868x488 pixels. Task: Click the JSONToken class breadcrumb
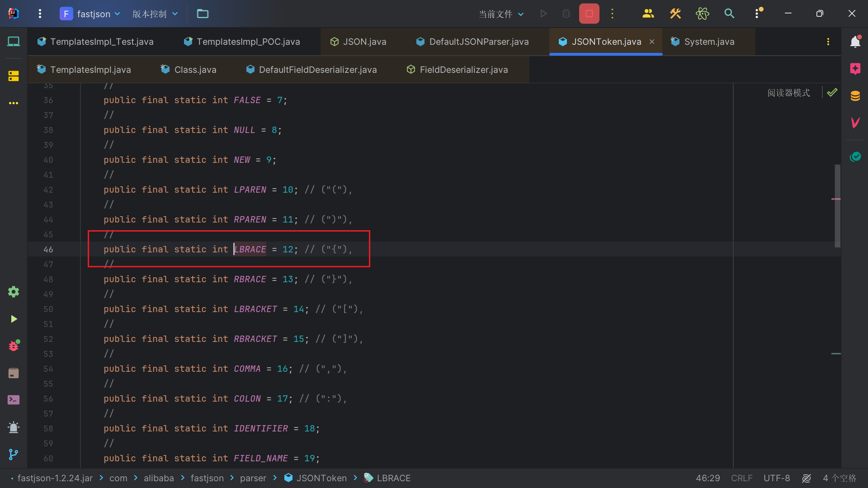pyautogui.click(x=316, y=478)
